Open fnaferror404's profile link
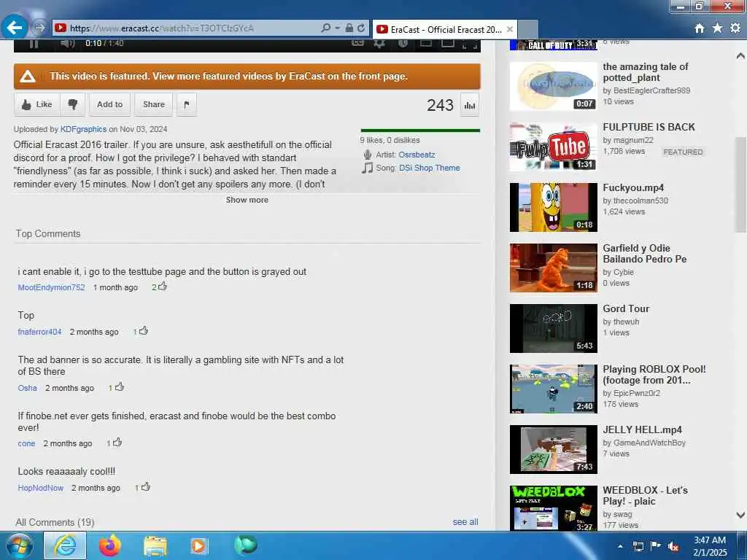The image size is (747, 560). 39,332
